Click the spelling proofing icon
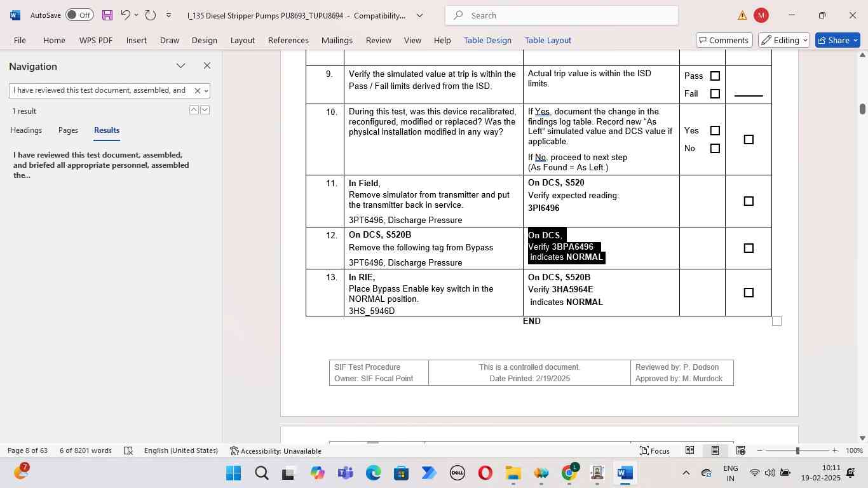868x488 pixels. click(128, 451)
